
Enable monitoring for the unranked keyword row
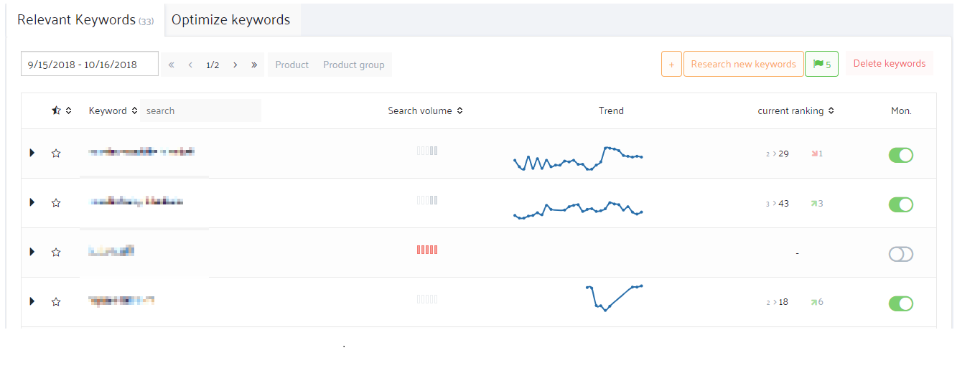[901, 254]
